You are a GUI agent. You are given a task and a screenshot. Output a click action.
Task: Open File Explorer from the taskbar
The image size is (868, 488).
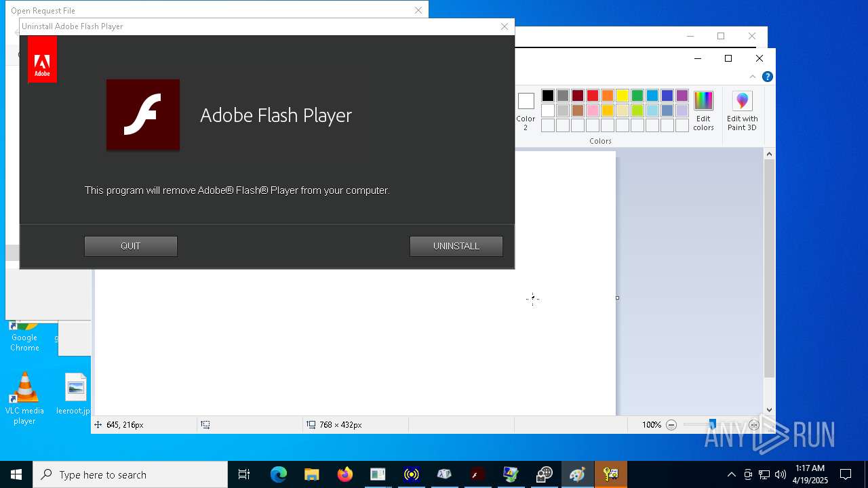[312, 474]
